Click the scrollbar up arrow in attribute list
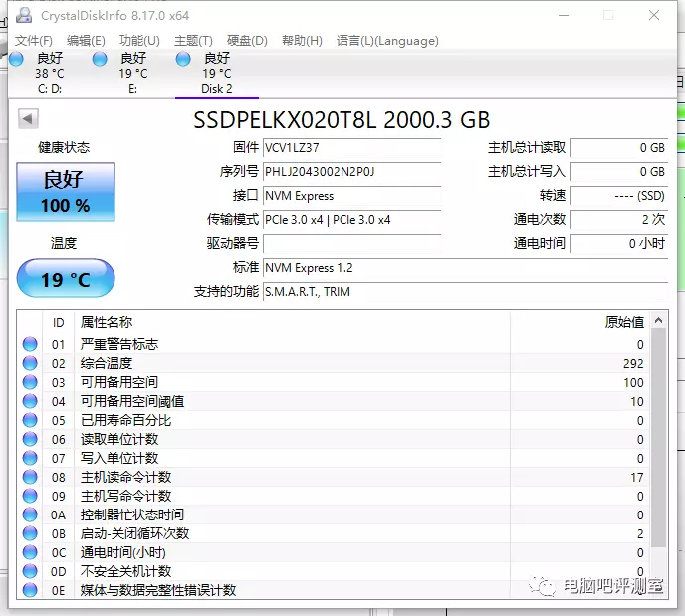 tap(658, 321)
